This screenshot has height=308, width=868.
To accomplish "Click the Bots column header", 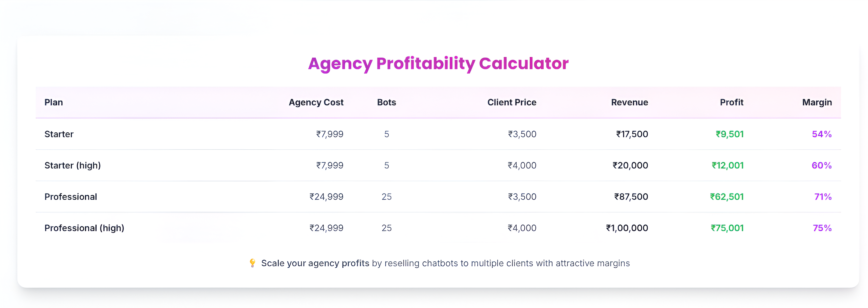I will point(387,102).
